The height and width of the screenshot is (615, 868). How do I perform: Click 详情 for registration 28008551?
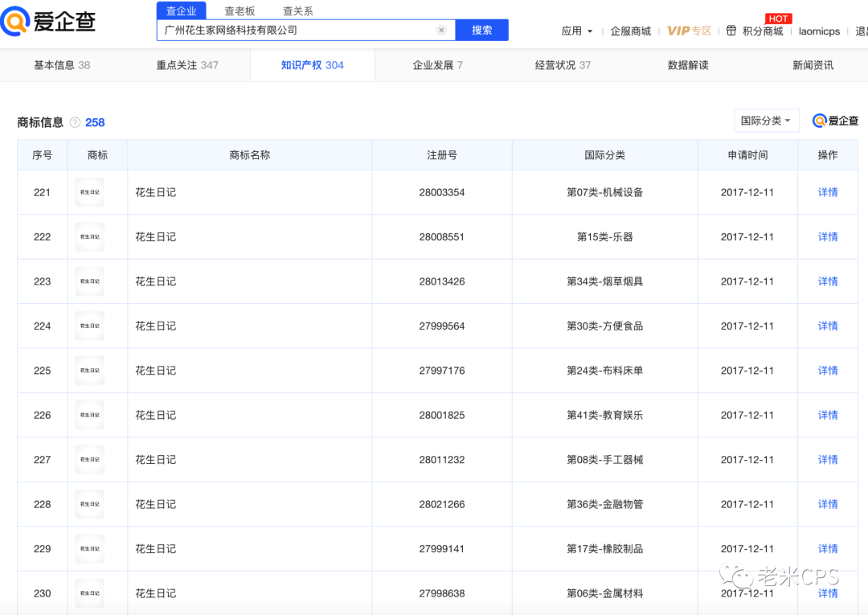tap(828, 237)
